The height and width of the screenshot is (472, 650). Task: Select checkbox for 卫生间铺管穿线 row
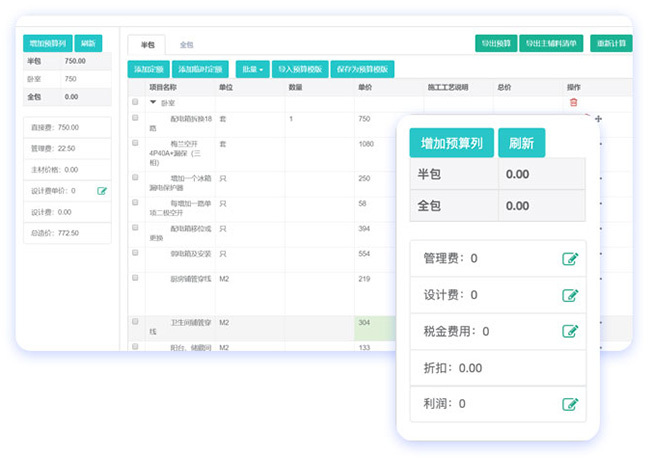pyautogui.click(x=135, y=322)
